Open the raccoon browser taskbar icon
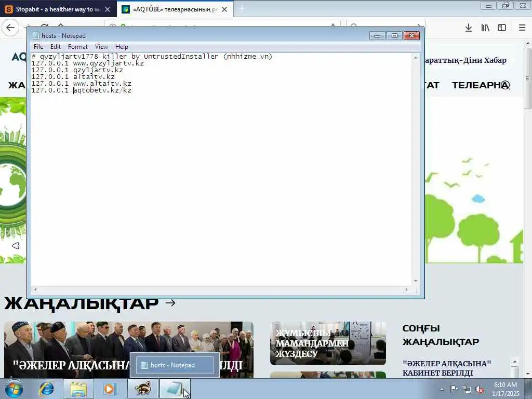 pos(143,389)
